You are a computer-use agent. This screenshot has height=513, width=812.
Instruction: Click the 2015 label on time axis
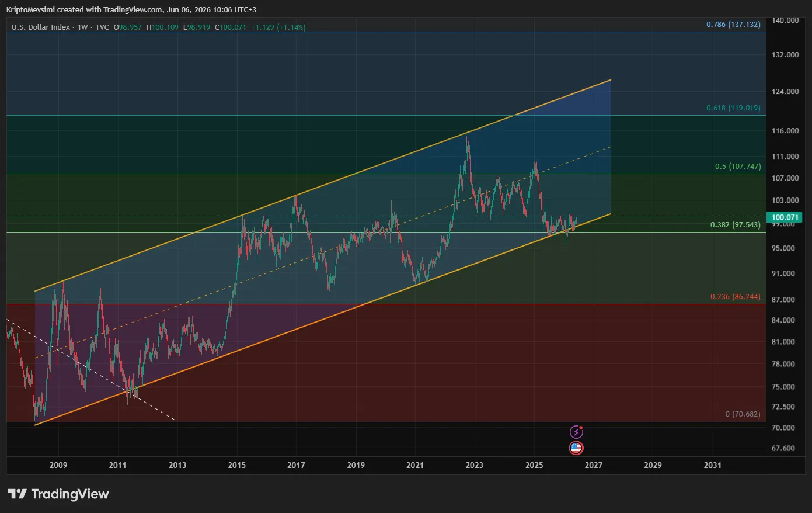[237, 465]
